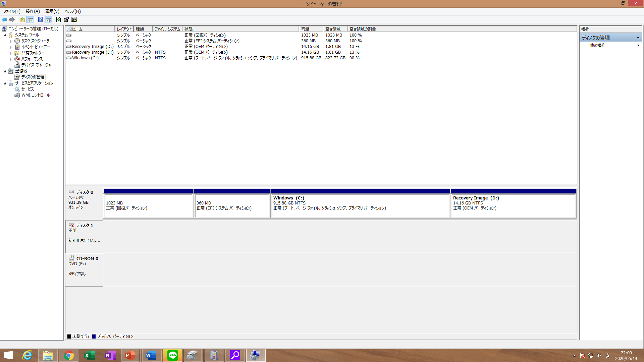Viewport: 644px width, 362px height.
Task: Open the 操作(A) menu
Action: 33,11
